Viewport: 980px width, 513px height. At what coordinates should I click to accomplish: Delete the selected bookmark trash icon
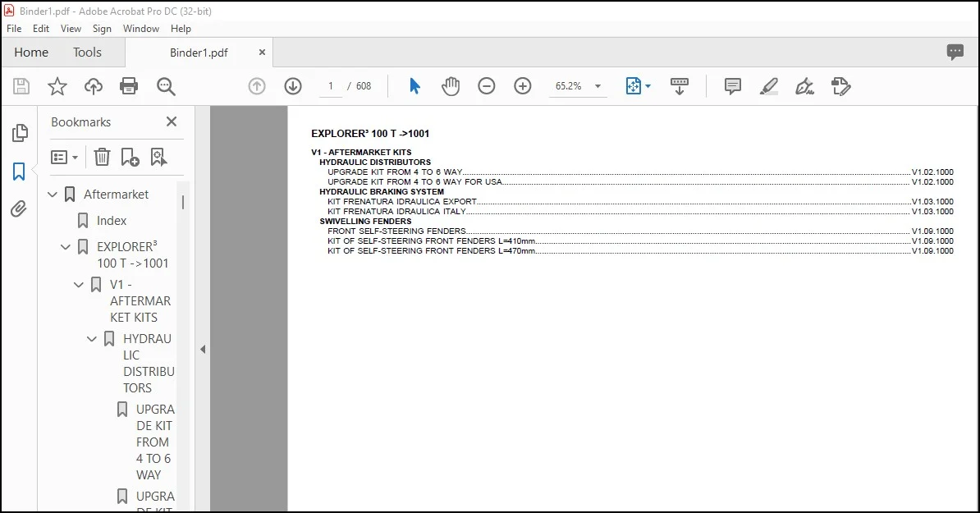102,157
